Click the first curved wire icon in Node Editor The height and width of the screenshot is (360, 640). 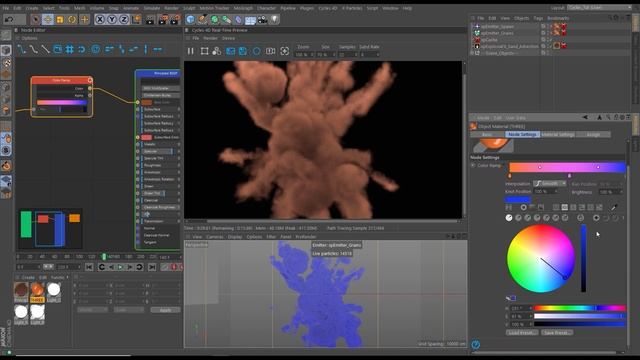[21, 49]
